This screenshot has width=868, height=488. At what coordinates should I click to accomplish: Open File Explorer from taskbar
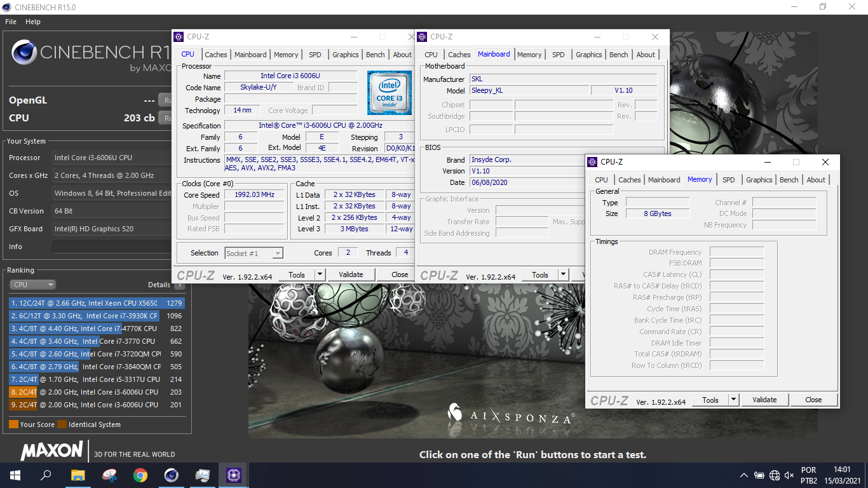tap(78, 475)
